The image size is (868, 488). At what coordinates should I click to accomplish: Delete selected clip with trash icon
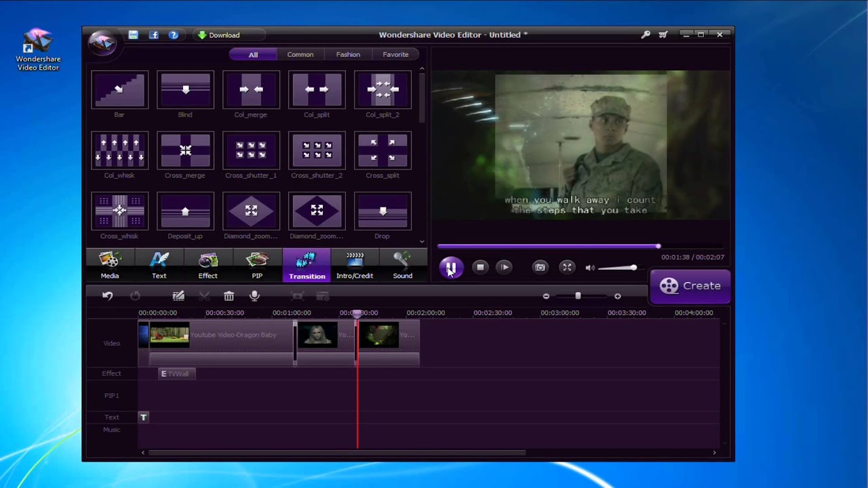click(x=229, y=296)
